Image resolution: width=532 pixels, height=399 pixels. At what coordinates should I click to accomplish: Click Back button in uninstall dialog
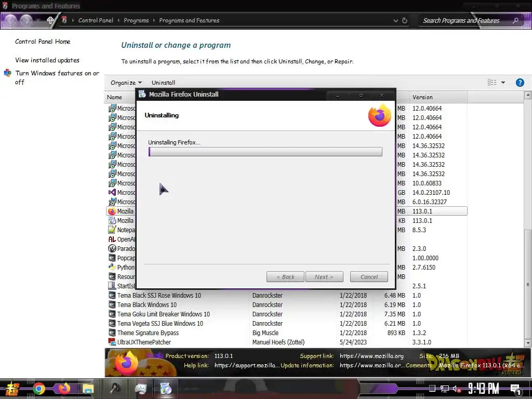click(285, 277)
